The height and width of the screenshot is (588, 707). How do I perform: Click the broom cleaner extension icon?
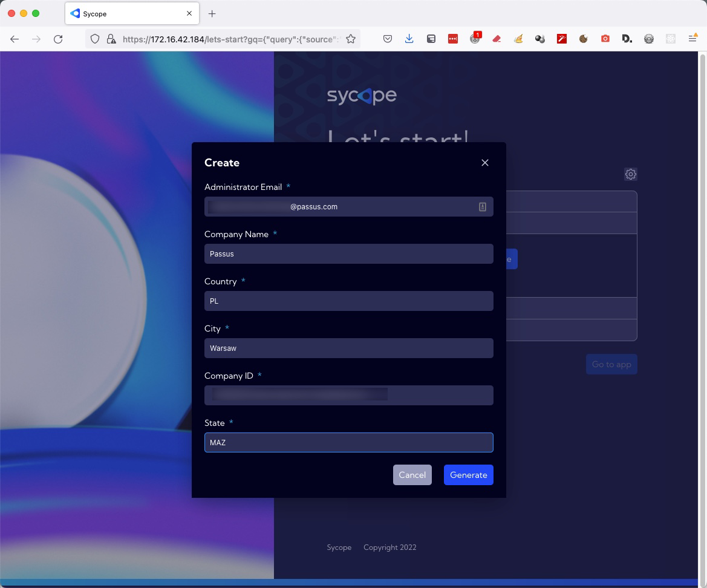point(518,39)
